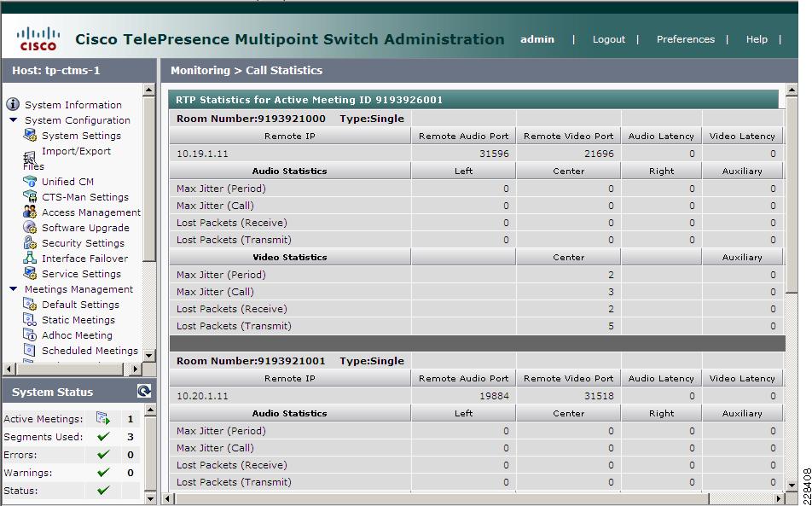Click the admin username in header
The width and height of the screenshot is (812, 506).
pyautogui.click(x=537, y=39)
